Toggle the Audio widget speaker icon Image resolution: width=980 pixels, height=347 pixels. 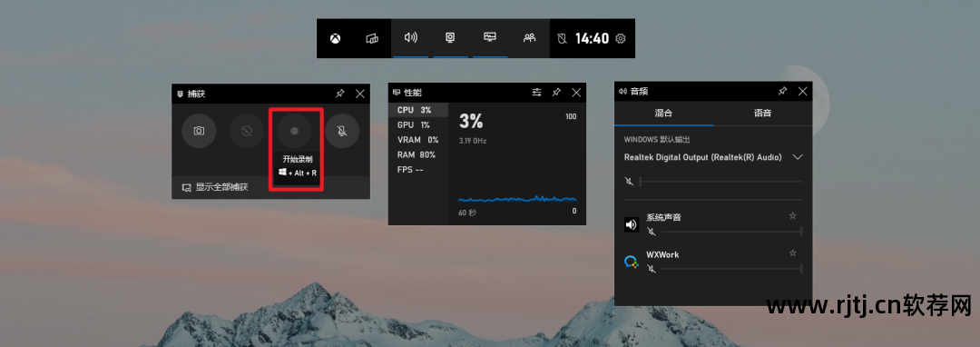click(411, 37)
